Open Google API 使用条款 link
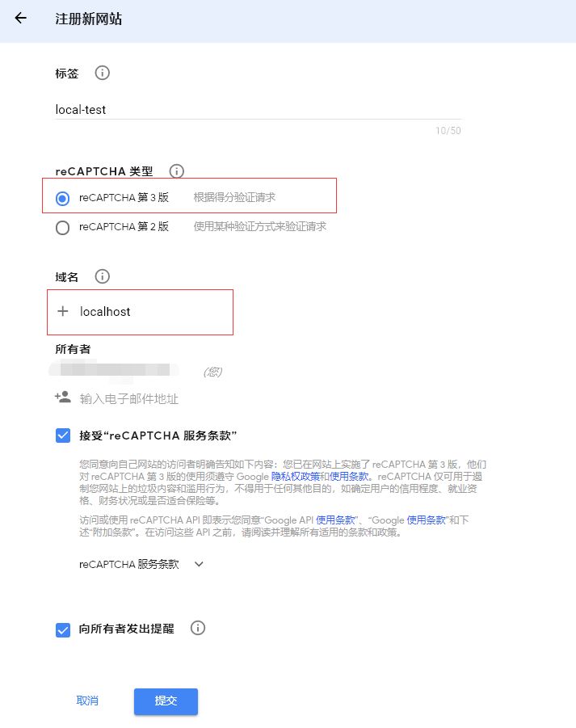 click(x=335, y=520)
